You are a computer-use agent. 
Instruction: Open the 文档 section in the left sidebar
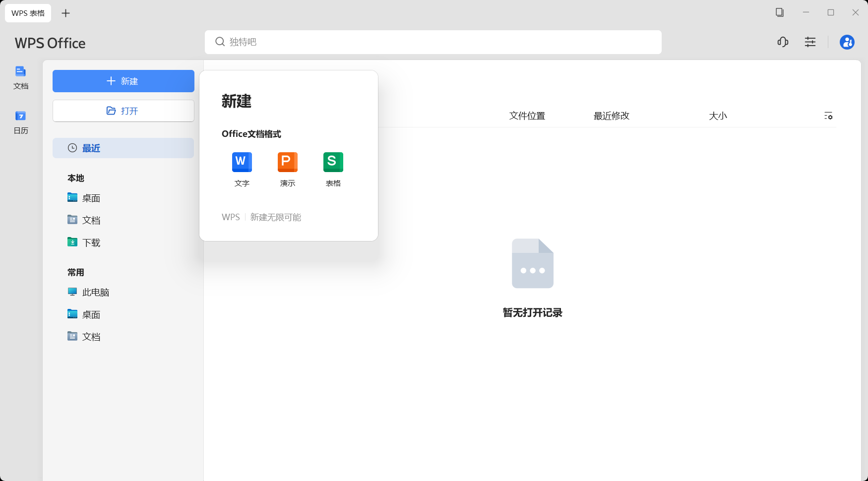point(20,78)
